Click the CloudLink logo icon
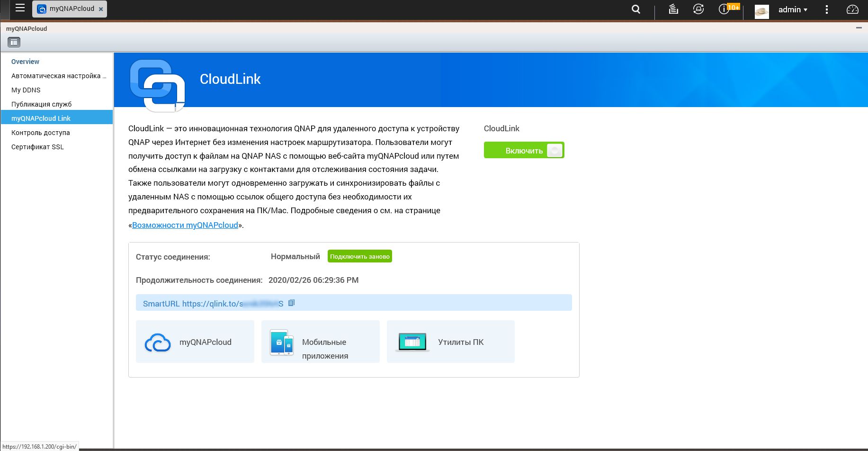Viewport: 868px width, 451px height. pyautogui.click(x=157, y=85)
